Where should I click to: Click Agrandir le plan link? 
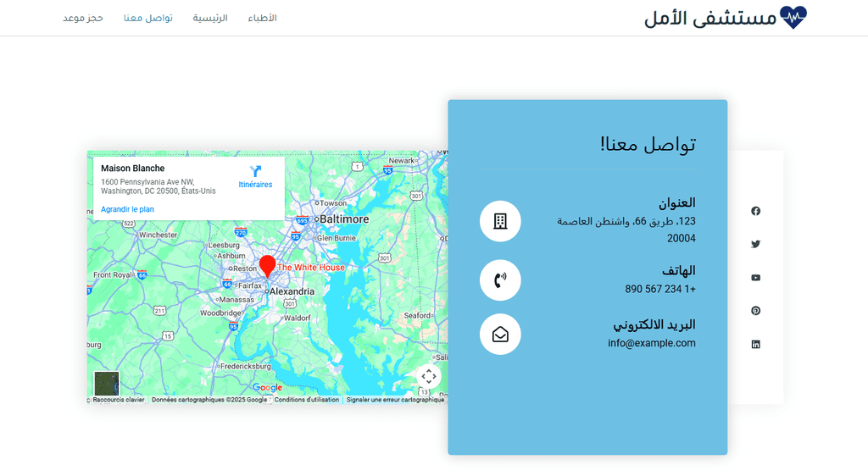pyautogui.click(x=127, y=209)
